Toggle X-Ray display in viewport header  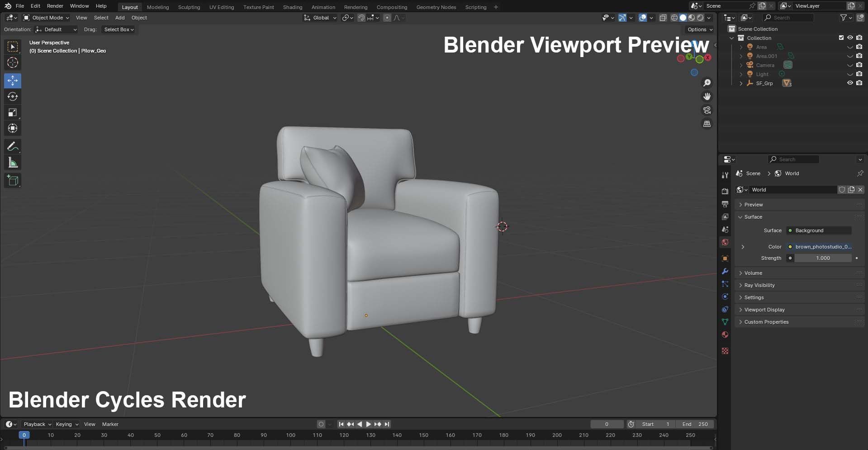tap(663, 18)
